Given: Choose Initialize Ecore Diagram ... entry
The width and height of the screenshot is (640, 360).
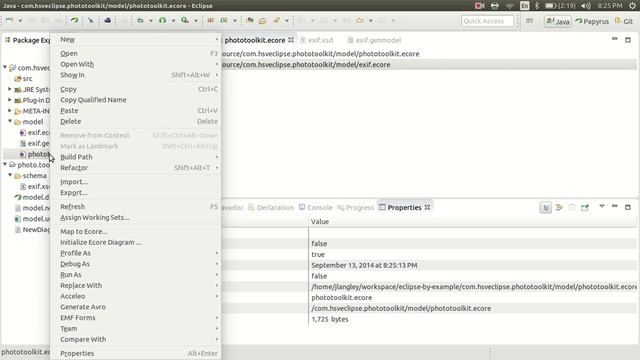Looking at the screenshot, I should coord(136,242).
